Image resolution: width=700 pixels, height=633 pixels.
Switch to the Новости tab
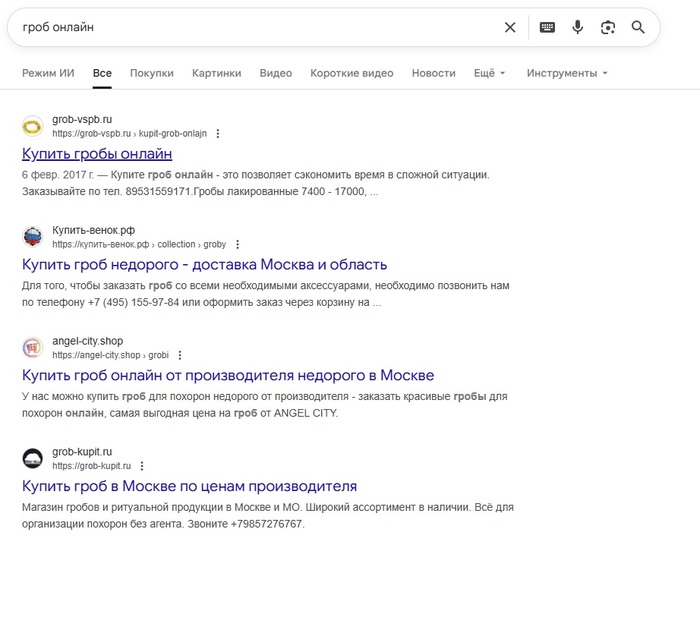click(433, 73)
